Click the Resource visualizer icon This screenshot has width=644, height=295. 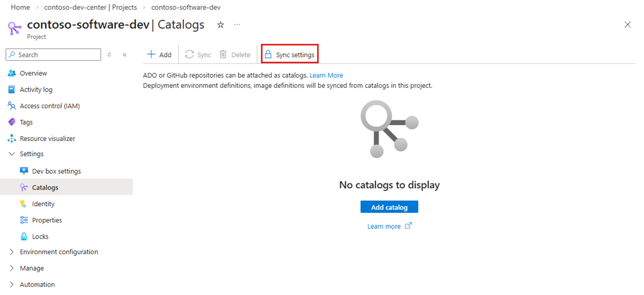click(x=12, y=138)
